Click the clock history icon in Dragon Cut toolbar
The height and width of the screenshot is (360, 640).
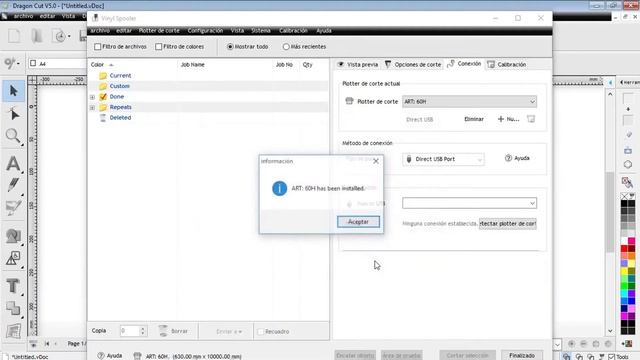pos(60,36)
